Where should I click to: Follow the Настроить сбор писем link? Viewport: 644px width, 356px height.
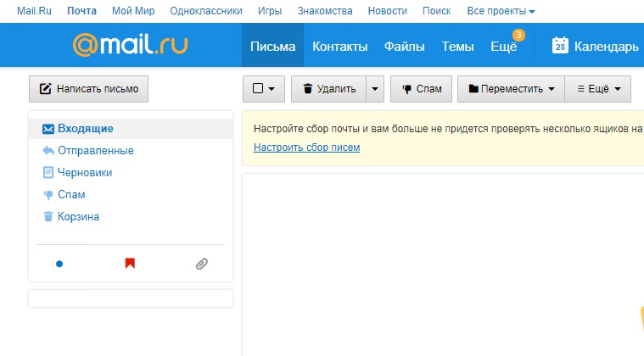click(x=307, y=147)
